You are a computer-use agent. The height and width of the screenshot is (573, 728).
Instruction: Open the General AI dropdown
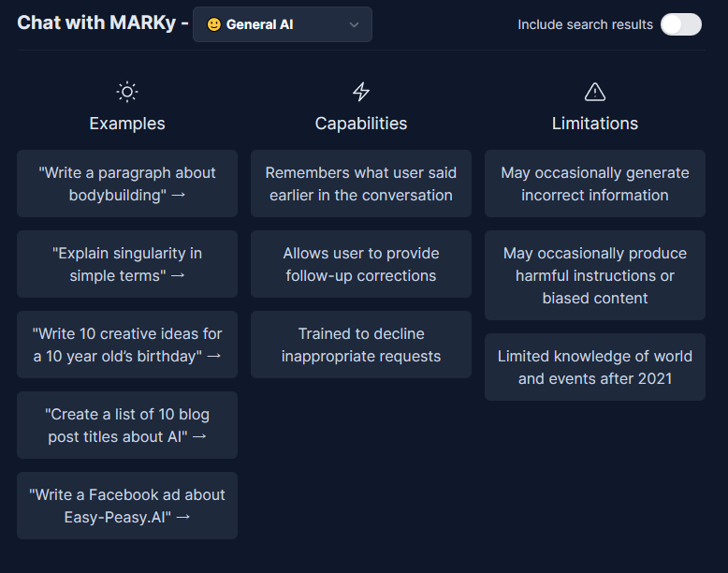tap(283, 24)
